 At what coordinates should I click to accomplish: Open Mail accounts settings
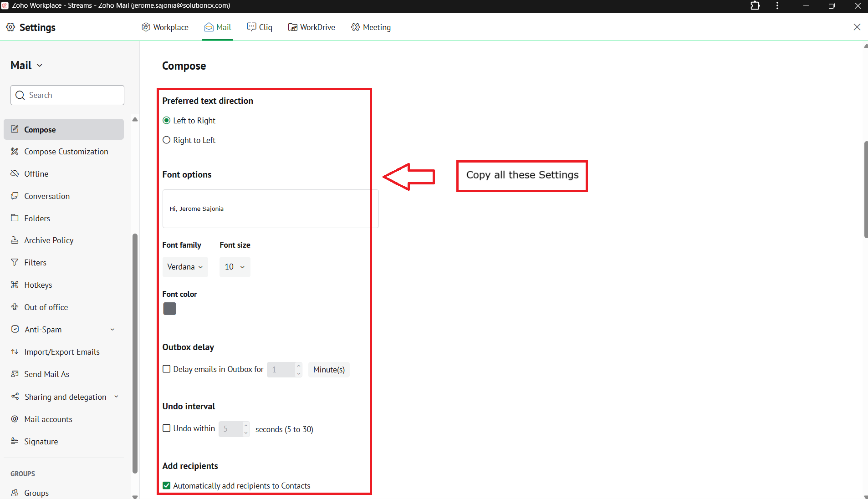[x=48, y=419]
